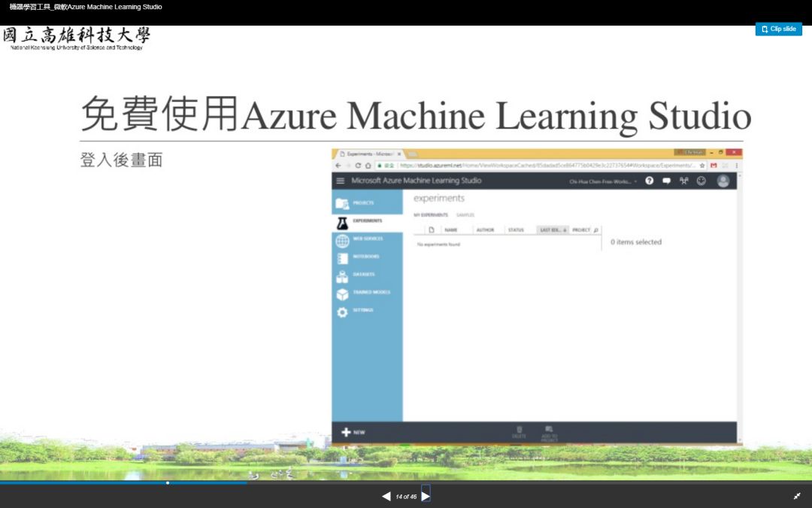This screenshot has width=812, height=508.
Task: Click the community people icon in header
Action: [684, 181]
